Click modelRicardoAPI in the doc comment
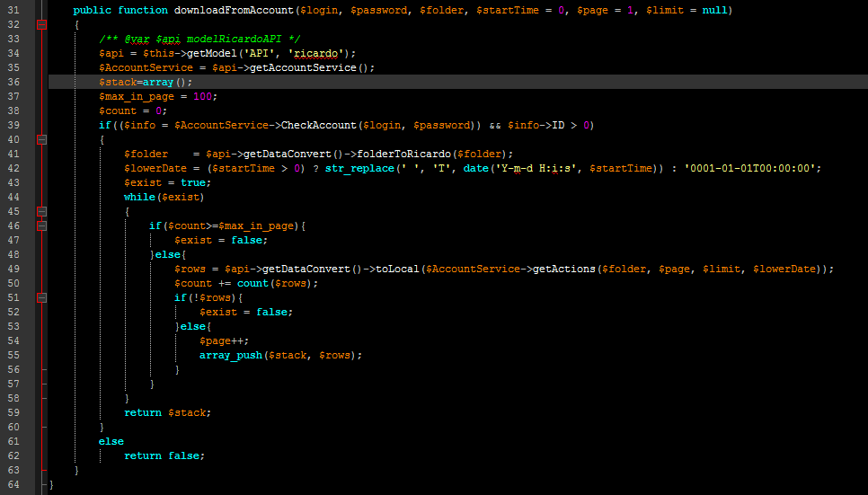The width and height of the screenshot is (868, 495). tap(234, 39)
